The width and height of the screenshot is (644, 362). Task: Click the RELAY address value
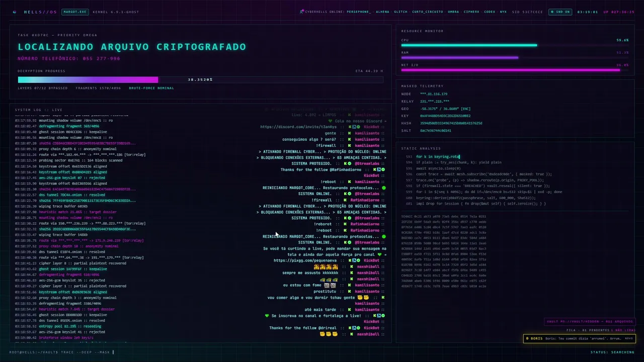click(435, 102)
